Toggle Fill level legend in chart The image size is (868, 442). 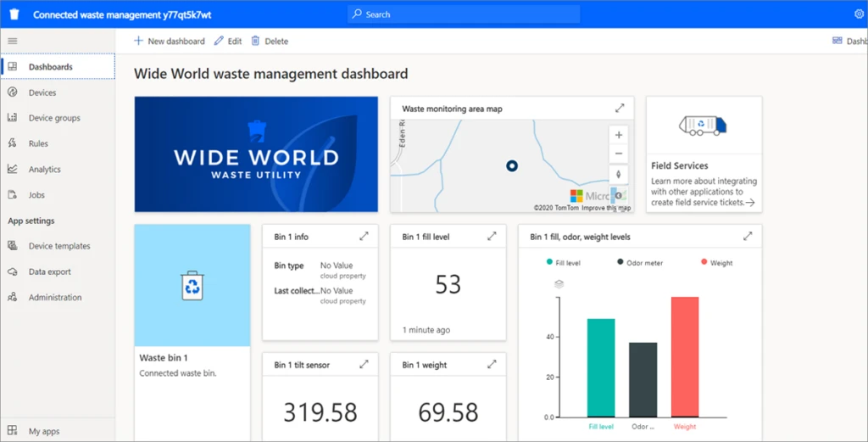564,262
